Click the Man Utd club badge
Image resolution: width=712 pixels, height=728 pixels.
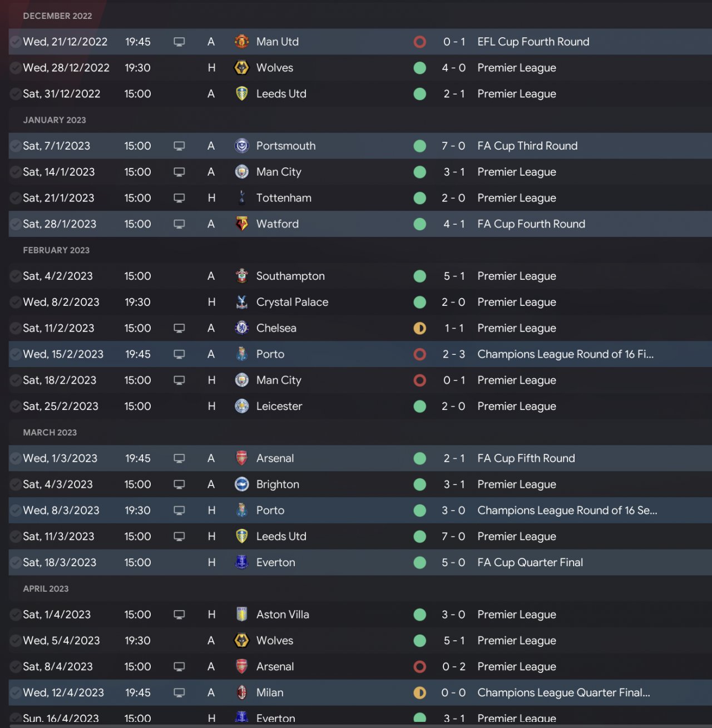coord(241,42)
